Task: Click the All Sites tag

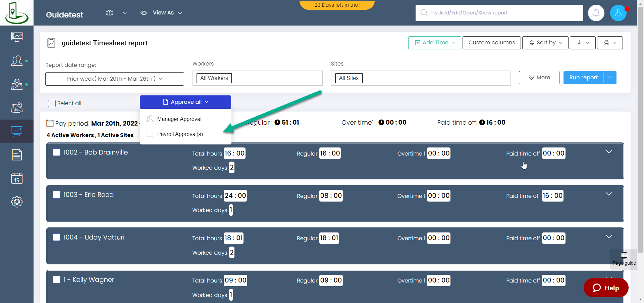Action: [349, 78]
